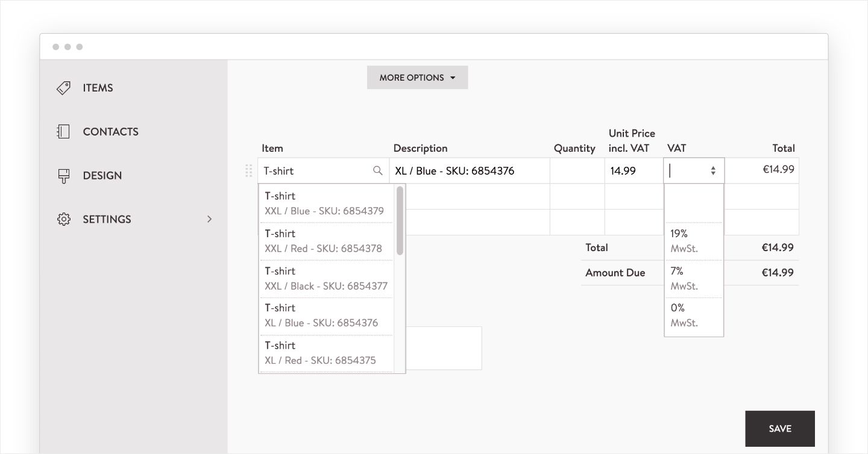The width and height of the screenshot is (868, 454).
Task: Open the Design section
Action: click(102, 175)
